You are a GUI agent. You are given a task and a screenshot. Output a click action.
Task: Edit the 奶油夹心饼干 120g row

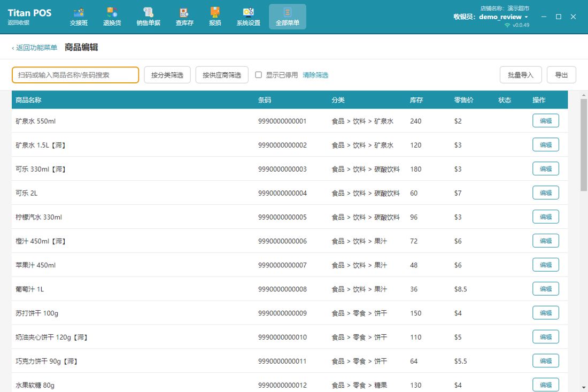(x=546, y=337)
